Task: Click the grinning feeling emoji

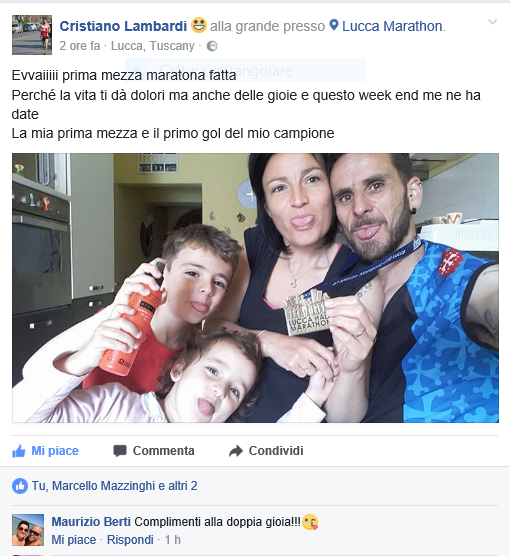Action: [x=199, y=25]
